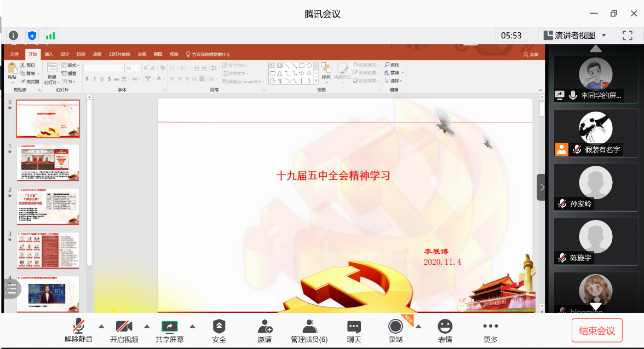Viewport: 644px width, 349px height.
Task: Open 管理成员(6) member management
Action: 309,331
